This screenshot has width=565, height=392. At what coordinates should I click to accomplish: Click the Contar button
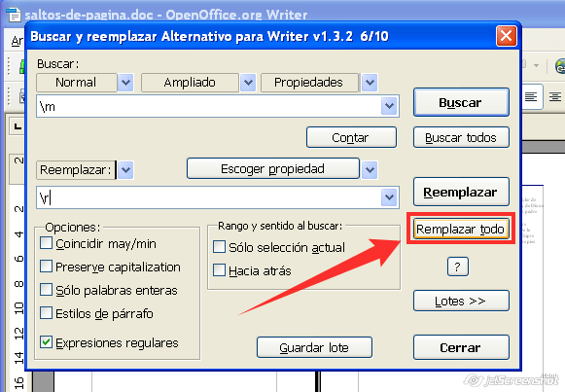[351, 137]
